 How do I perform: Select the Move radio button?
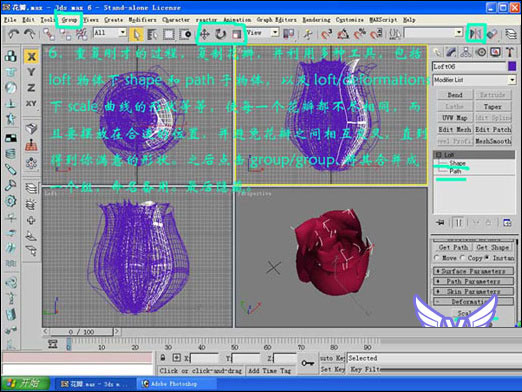pos(437,258)
